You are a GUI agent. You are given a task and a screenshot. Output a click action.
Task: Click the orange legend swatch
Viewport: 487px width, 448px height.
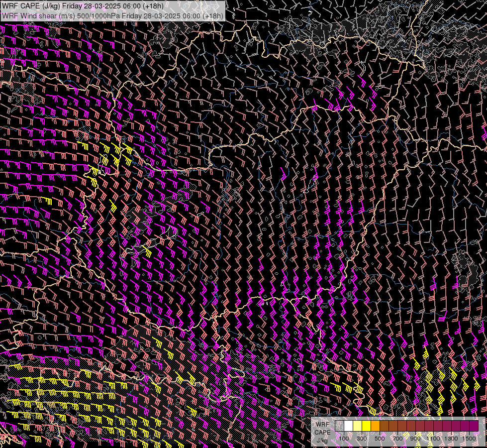click(376, 426)
